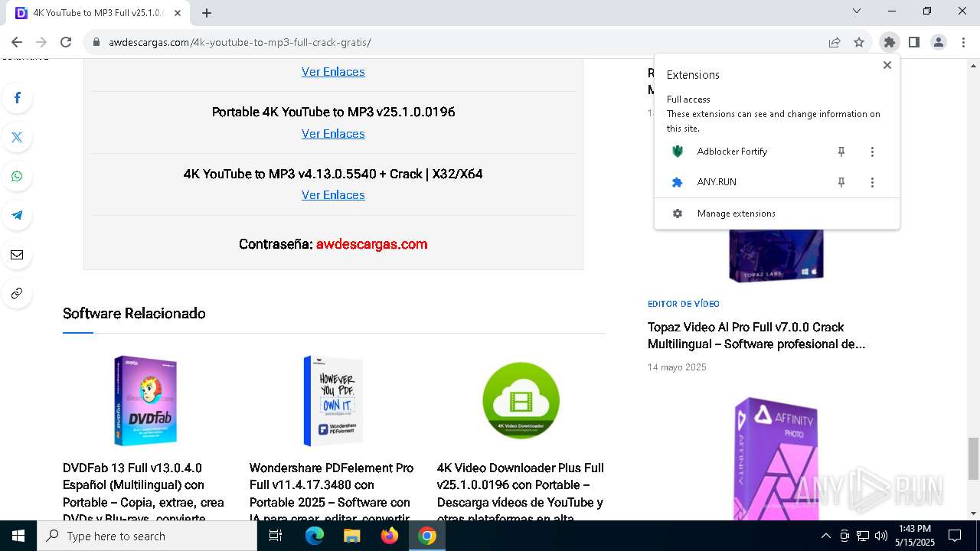Close the 4K YouTube to MP3 tab

178,13
